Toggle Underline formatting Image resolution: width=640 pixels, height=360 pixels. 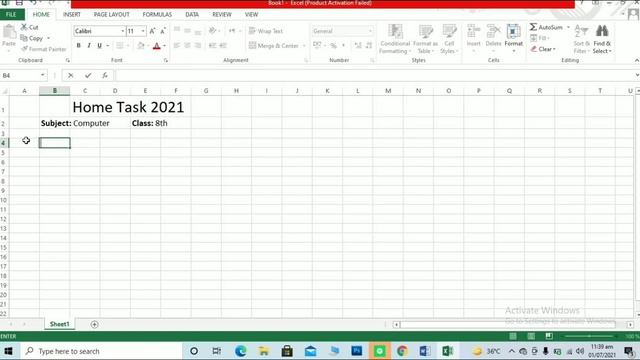99,46
